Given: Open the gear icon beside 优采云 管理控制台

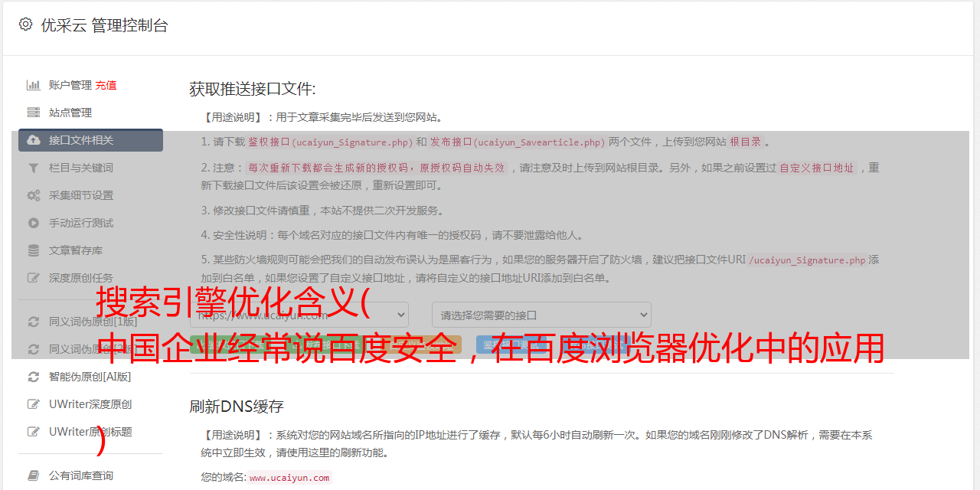Looking at the screenshot, I should 25,24.
